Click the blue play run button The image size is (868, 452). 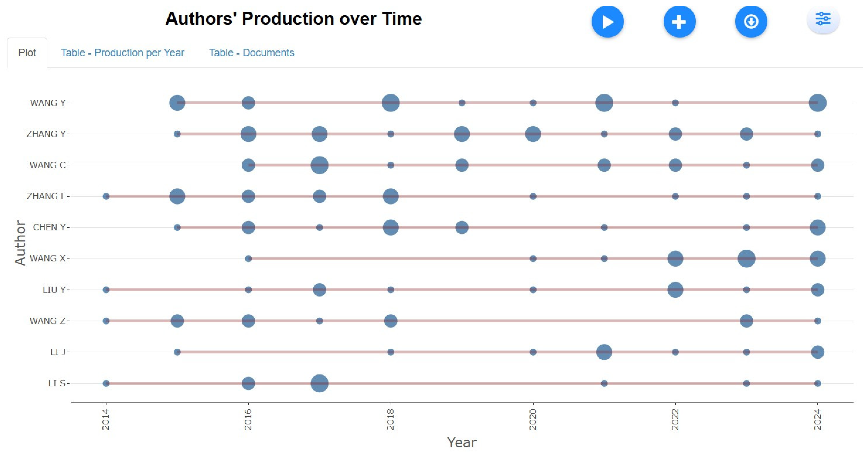(607, 22)
